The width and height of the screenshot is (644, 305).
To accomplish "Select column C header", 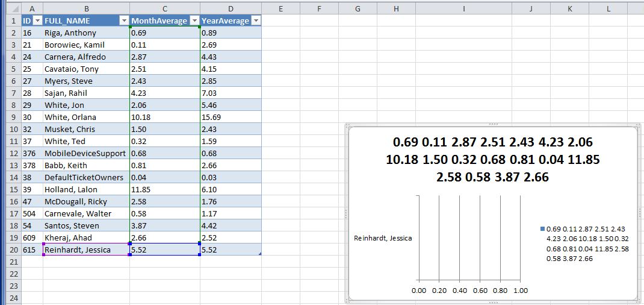I will [165, 8].
